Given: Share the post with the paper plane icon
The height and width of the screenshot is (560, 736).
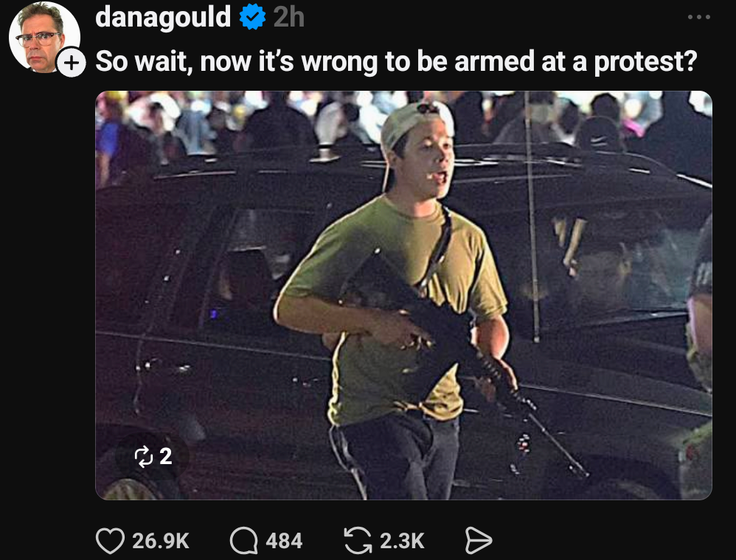Looking at the screenshot, I should click(479, 541).
